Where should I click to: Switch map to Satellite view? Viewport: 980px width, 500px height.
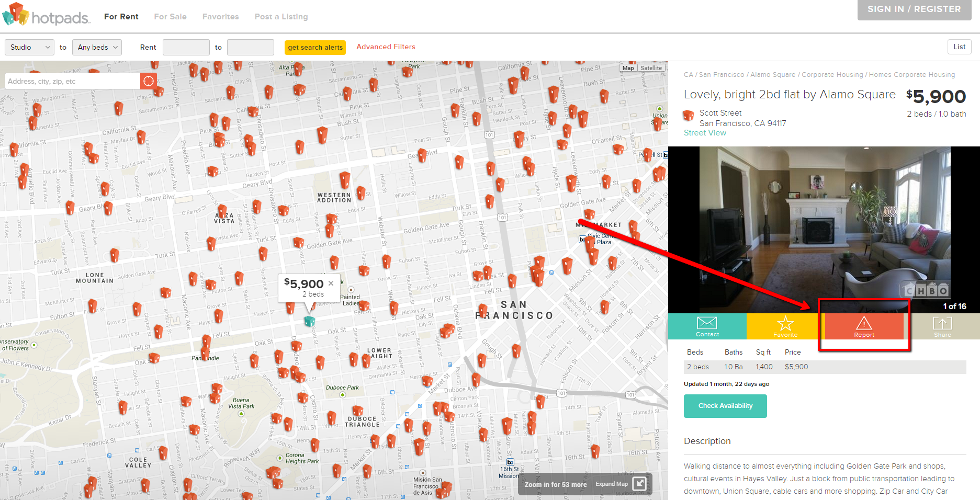pos(651,68)
